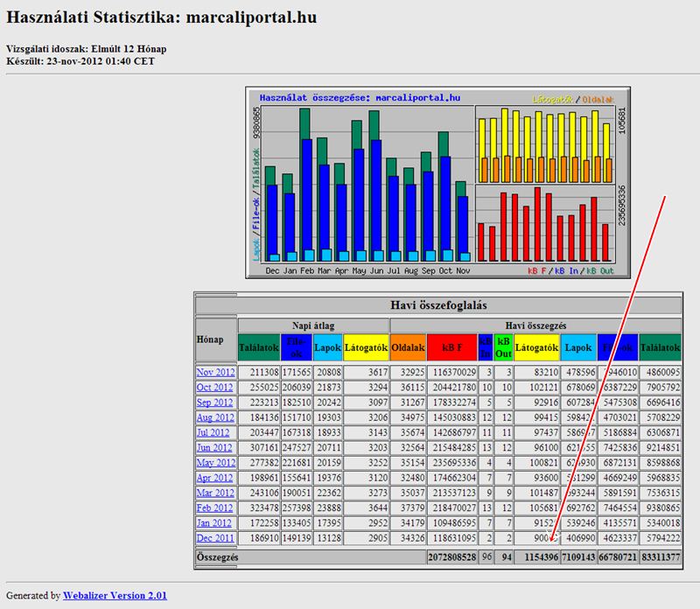Open the Oct 2012 monthly report link

214,387
